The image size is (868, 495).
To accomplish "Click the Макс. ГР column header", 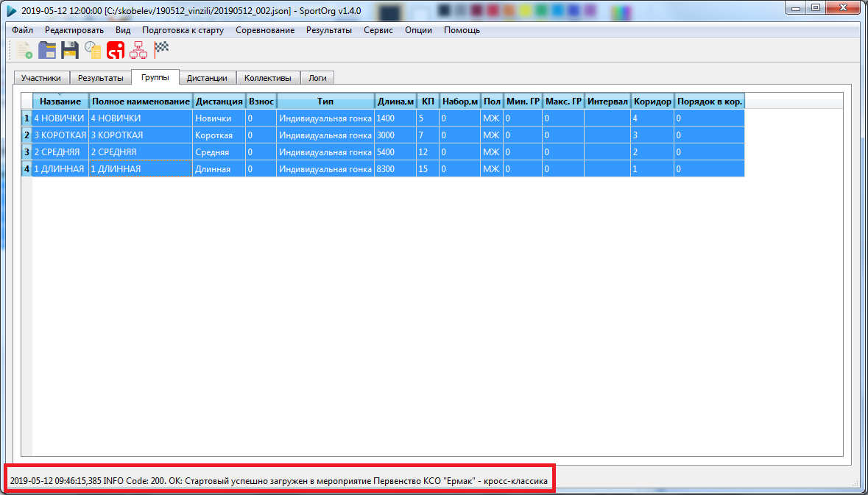I will point(563,102).
